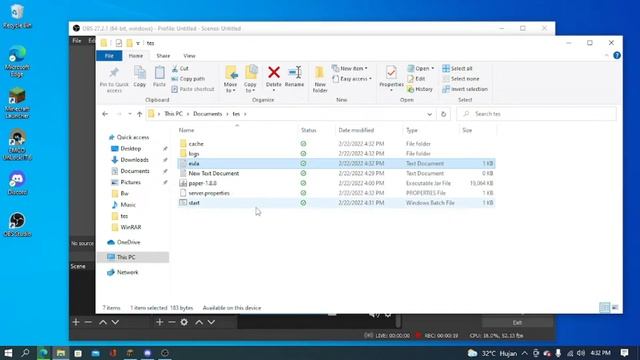
Task: Open Downloads in navigation pane
Action: click(134, 160)
